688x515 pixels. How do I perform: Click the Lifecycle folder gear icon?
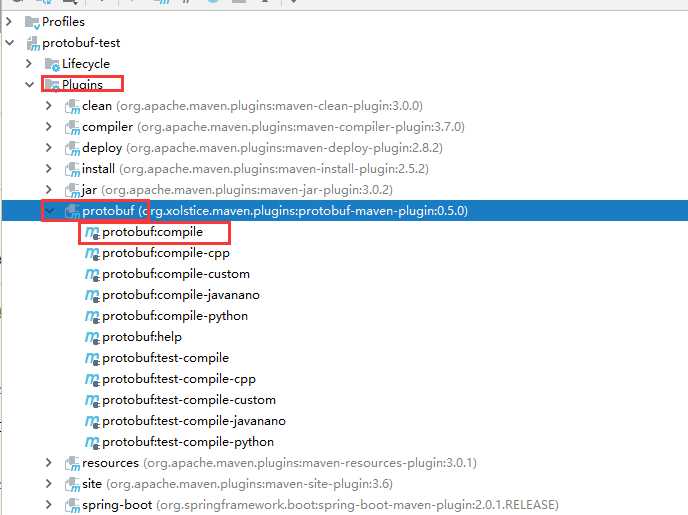pyautogui.click(x=52, y=64)
